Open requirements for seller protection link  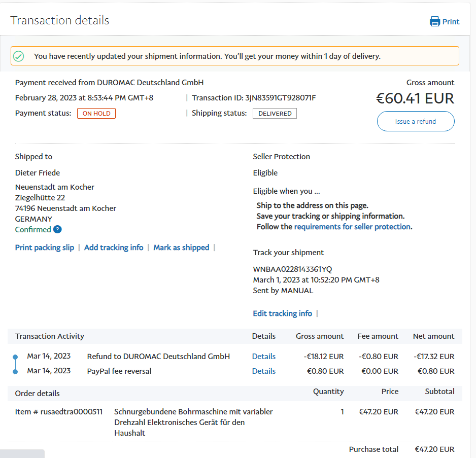[x=352, y=227]
